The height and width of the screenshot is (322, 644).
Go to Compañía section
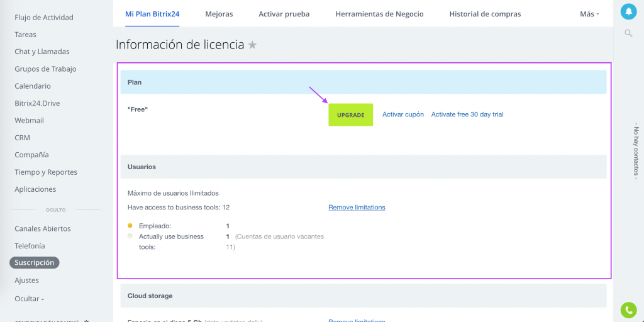31,155
